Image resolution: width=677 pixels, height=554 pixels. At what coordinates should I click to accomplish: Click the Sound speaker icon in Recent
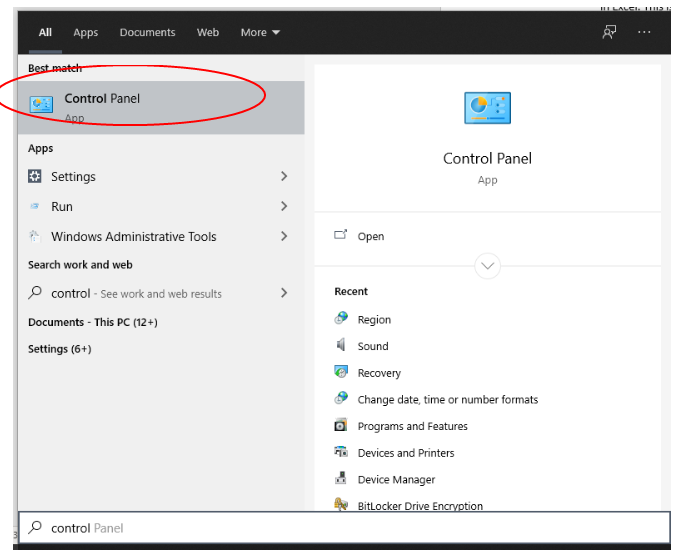click(341, 346)
